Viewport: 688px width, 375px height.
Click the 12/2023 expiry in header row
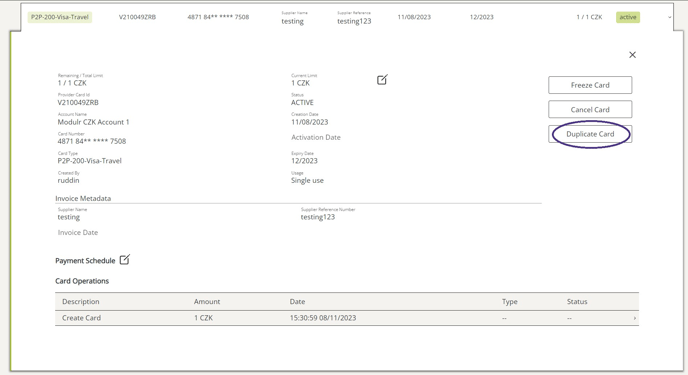pos(481,17)
